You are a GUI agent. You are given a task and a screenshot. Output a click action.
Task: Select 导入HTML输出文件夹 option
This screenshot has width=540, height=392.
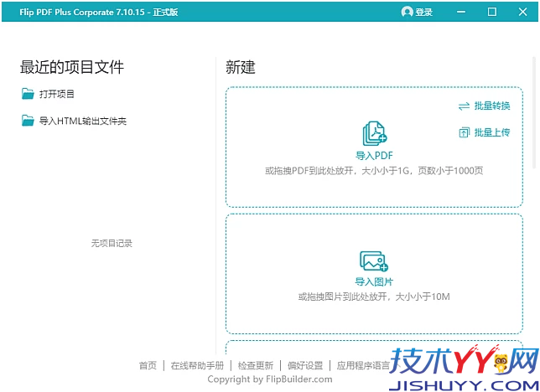point(83,121)
